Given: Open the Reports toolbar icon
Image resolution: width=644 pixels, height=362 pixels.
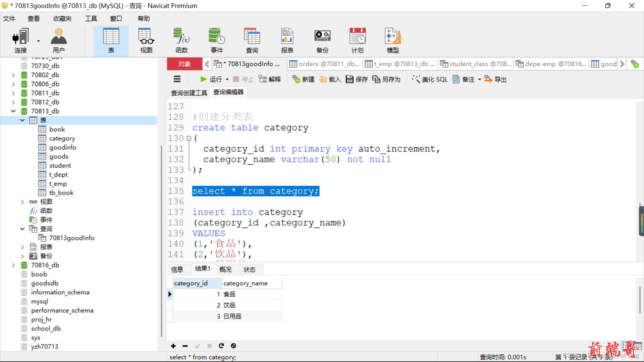Looking at the screenshot, I should pos(287,41).
